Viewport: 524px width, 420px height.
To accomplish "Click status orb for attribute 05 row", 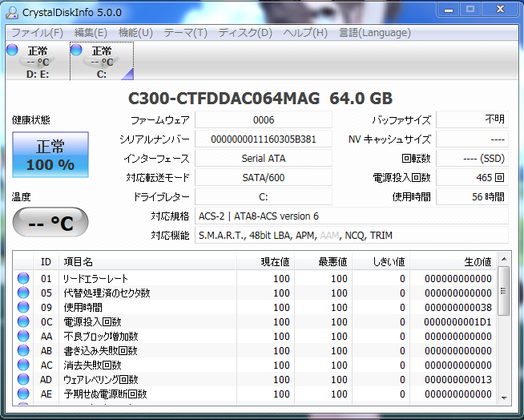I will [x=23, y=293].
